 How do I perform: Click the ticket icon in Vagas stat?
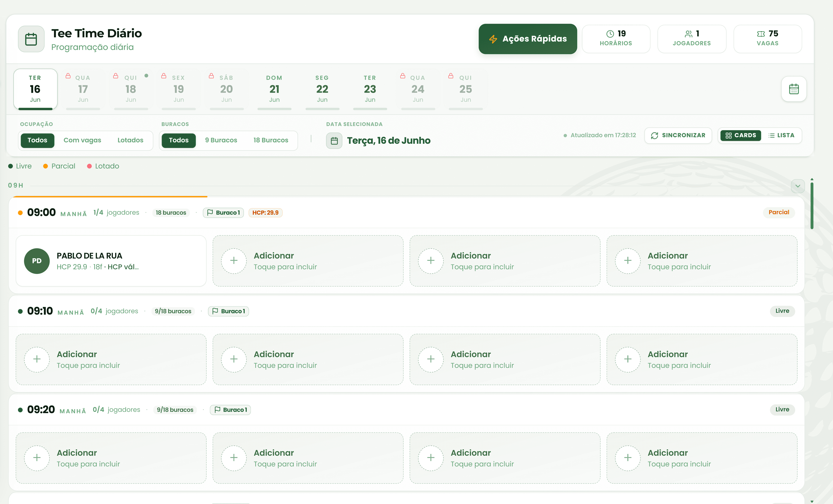pos(761,34)
